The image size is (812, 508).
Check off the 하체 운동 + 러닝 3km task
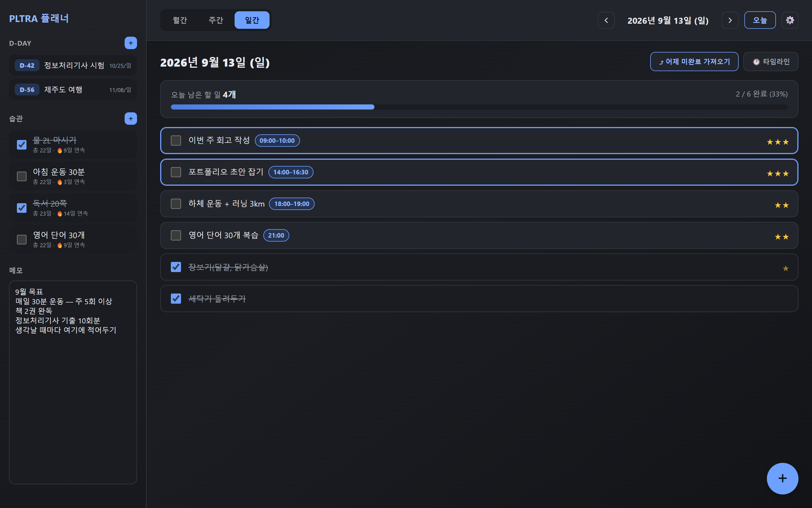click(176, 203)
